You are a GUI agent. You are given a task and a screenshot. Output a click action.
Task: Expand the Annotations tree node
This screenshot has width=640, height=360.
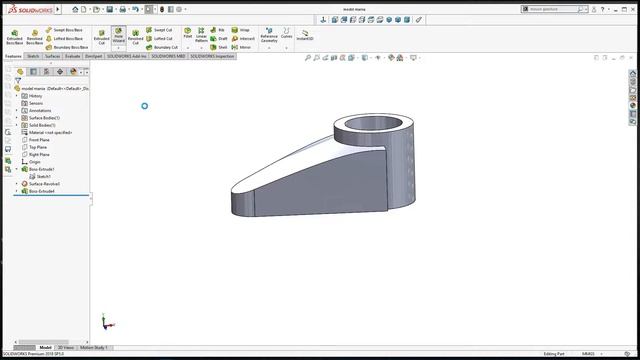click(x=17, y=111)
